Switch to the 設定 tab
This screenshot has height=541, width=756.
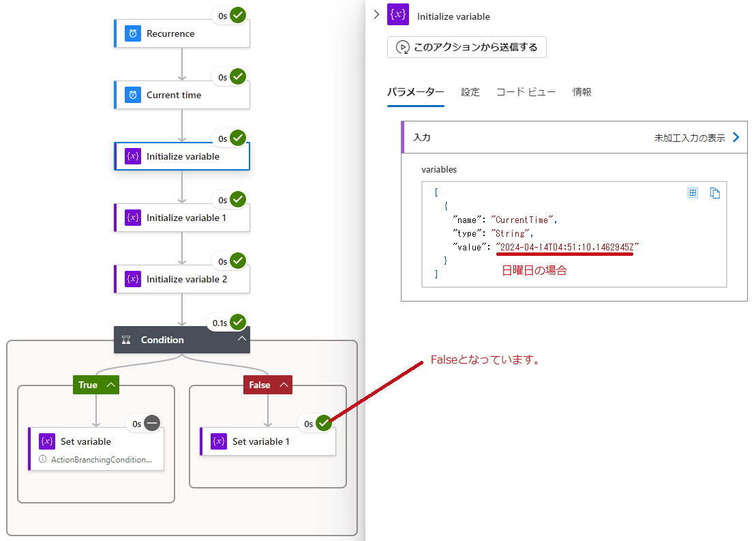pos(470,91)
